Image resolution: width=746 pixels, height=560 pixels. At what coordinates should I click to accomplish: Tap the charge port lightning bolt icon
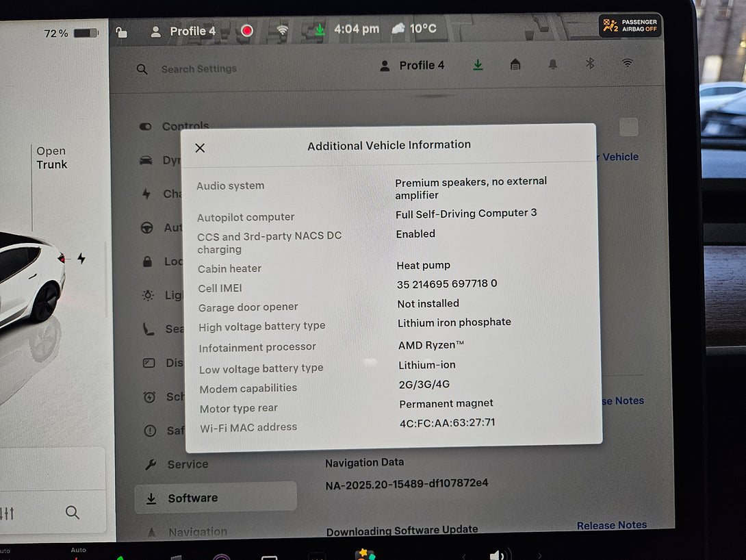coord(81,258)
